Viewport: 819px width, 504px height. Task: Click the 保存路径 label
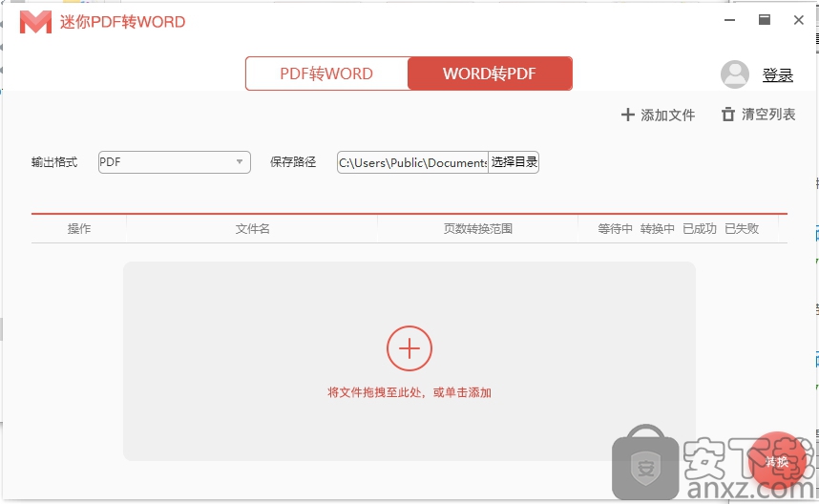coord(293,162)
